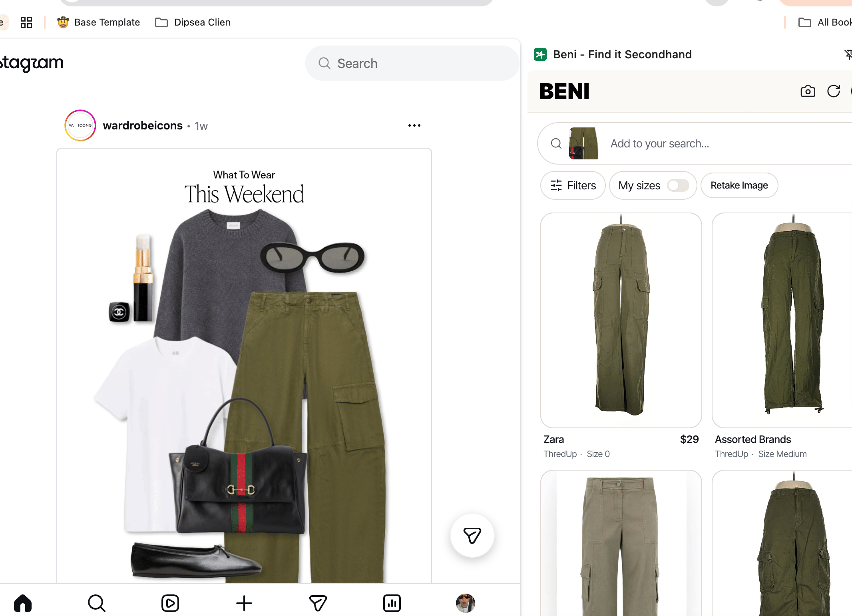Open Zara cargo pants listing
Image resolution: width=852 pixels, height=616 pixels.
point(621,320)
